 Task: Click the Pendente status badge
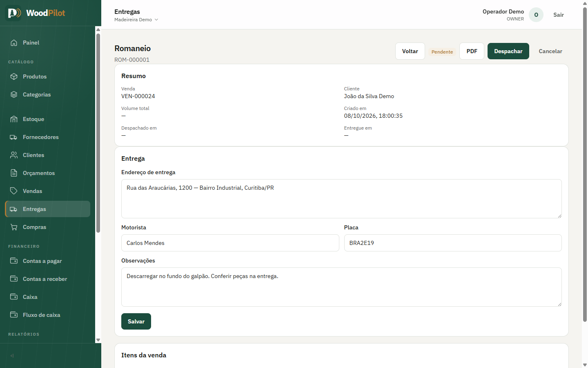(442, 52)
